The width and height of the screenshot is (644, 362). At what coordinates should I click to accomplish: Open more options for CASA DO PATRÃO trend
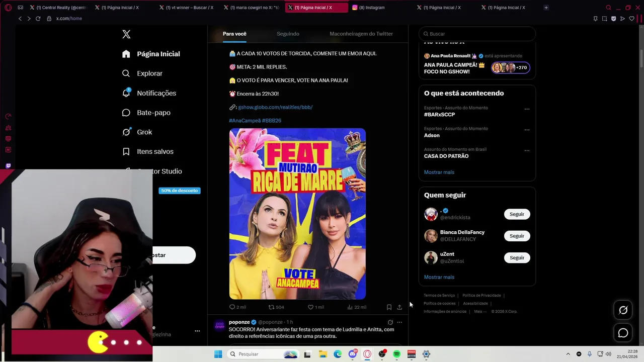tap(527, 150)
